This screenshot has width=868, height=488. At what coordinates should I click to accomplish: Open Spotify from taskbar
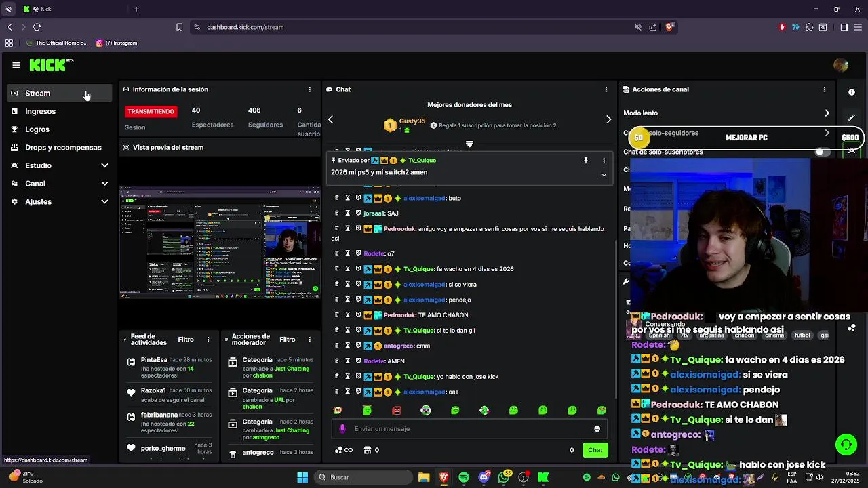click(x=464, y=477)
